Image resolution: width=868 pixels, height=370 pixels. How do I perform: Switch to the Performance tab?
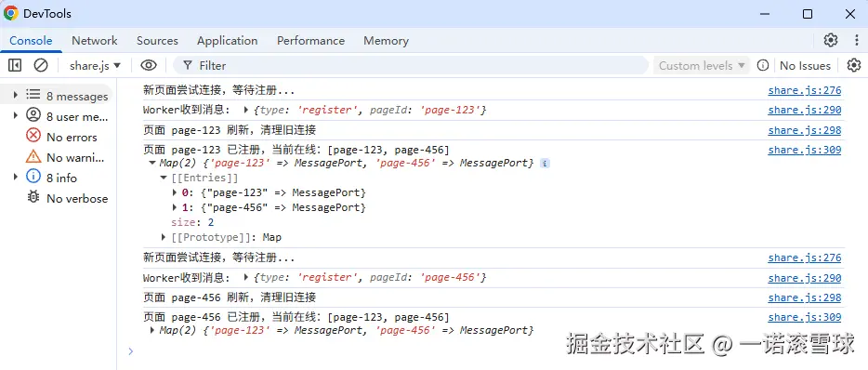(310, 40)
